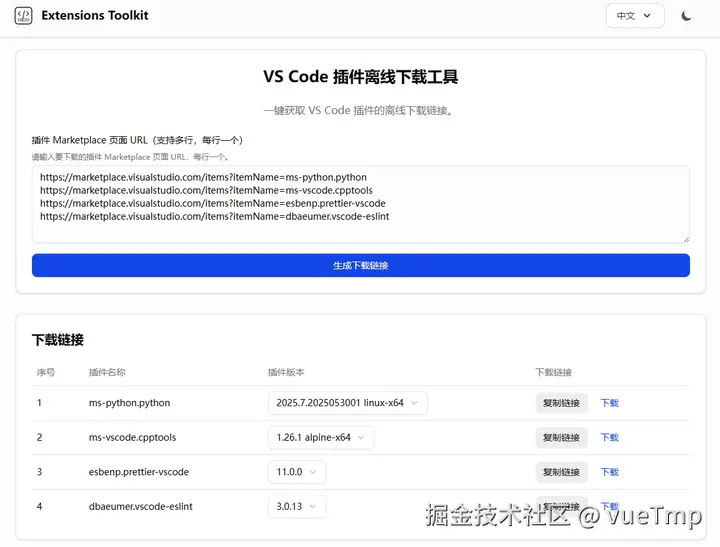Open the esbenp.prettier-vscode version dropdown
The width and height of the screenshot is (720, 547).
pos(297,472)
